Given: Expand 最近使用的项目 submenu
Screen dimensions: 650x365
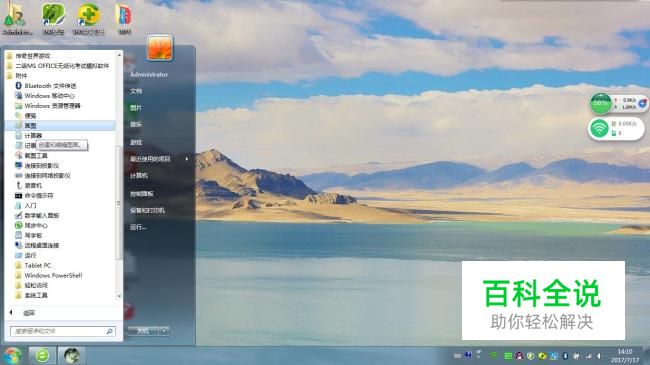Looking at the screenshot, I should [159, 159].
